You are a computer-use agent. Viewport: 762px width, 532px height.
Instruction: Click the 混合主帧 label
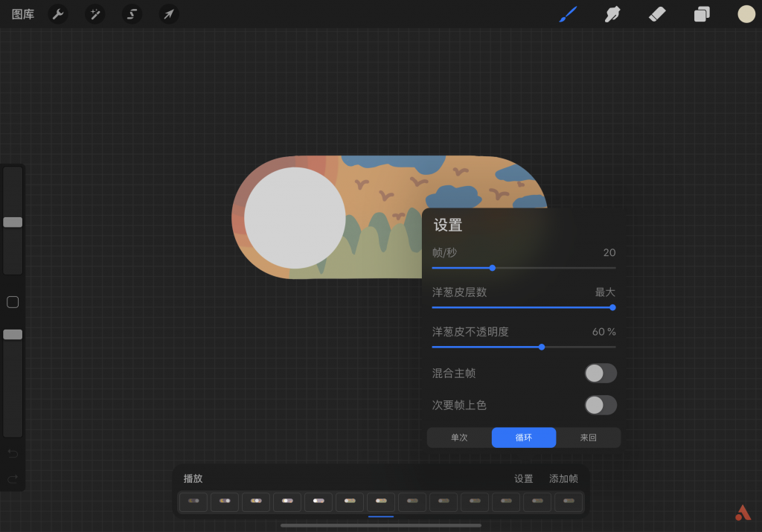[x=454, y=373]
